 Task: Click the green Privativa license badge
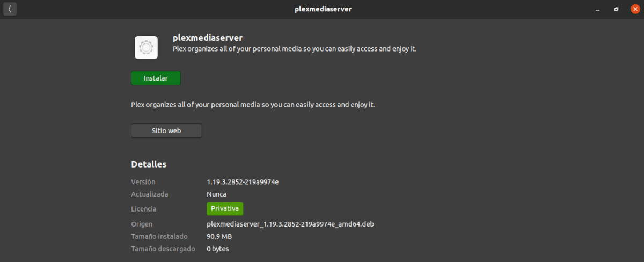click(x=225, y=208)
